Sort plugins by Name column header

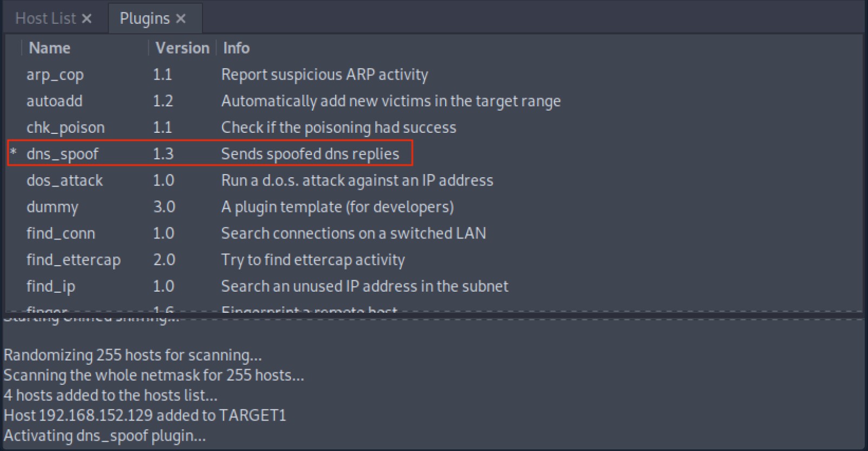[49, 48]
